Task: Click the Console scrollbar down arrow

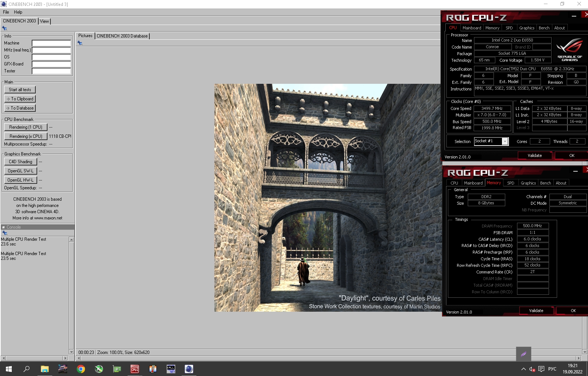Action: click(71, 352)
